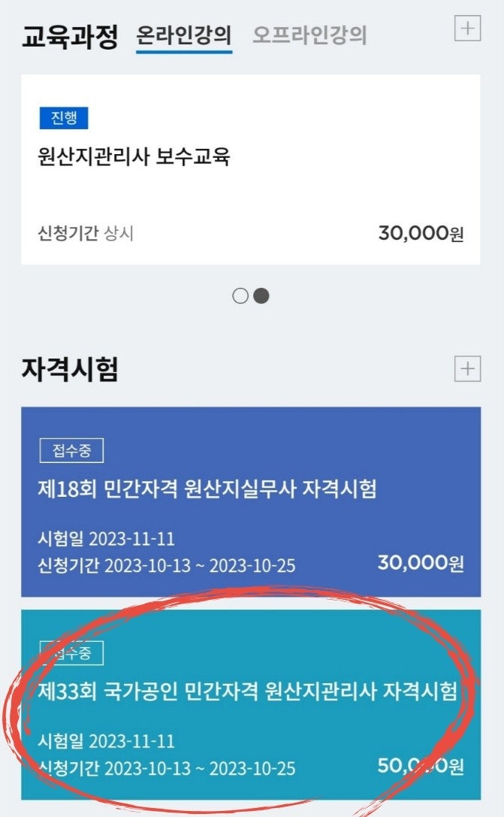Open 원산지관리사 보수교육 course title
504x817 pixels.
click(x=134, y=157)
